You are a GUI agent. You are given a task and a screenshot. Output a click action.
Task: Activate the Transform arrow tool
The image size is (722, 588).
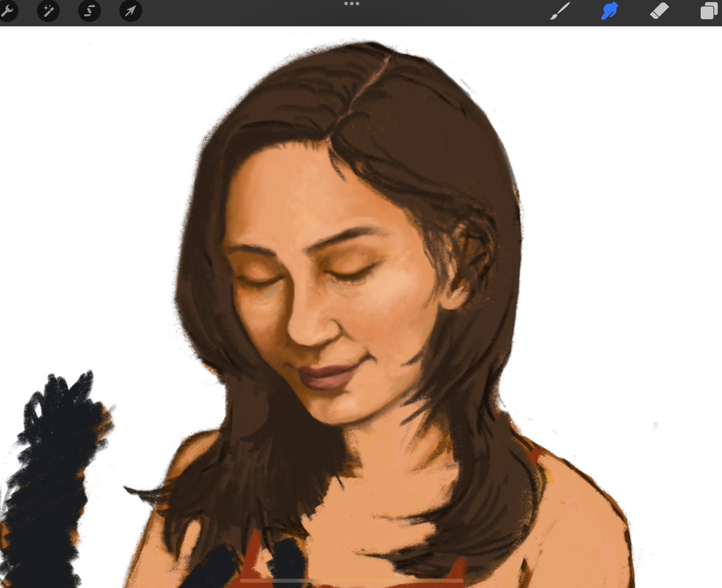coord(131,11)
